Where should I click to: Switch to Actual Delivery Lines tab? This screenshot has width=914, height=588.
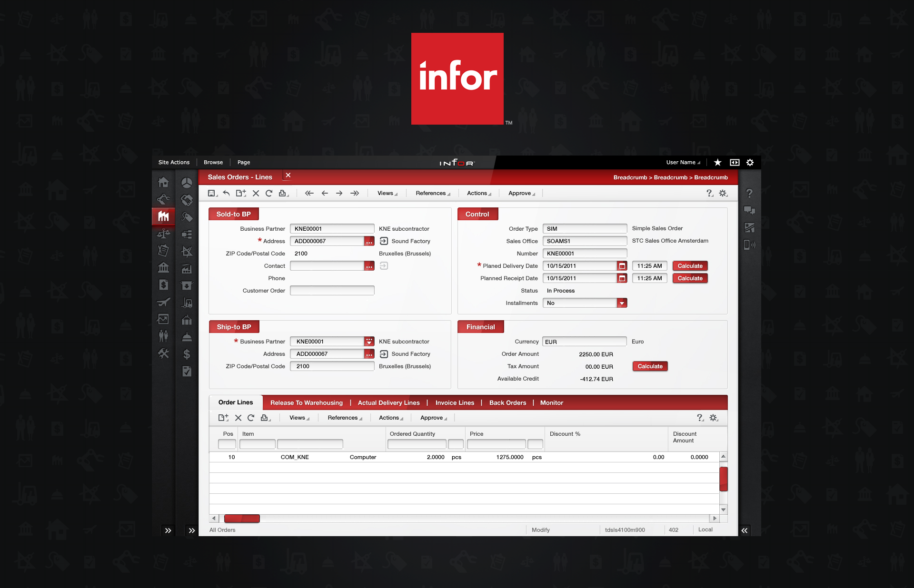point(389,403)
